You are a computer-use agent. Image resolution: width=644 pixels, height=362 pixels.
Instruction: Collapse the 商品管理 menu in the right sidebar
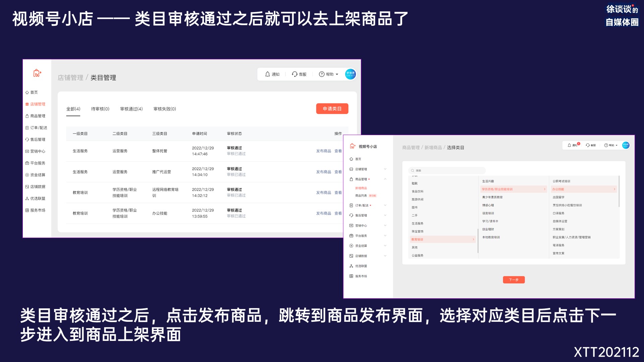click(385, 179)
